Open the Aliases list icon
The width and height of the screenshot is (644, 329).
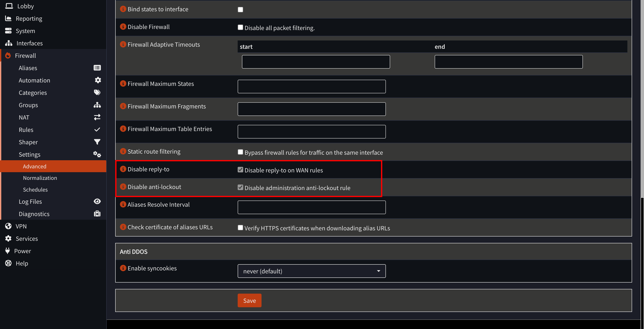pos(97,68)
